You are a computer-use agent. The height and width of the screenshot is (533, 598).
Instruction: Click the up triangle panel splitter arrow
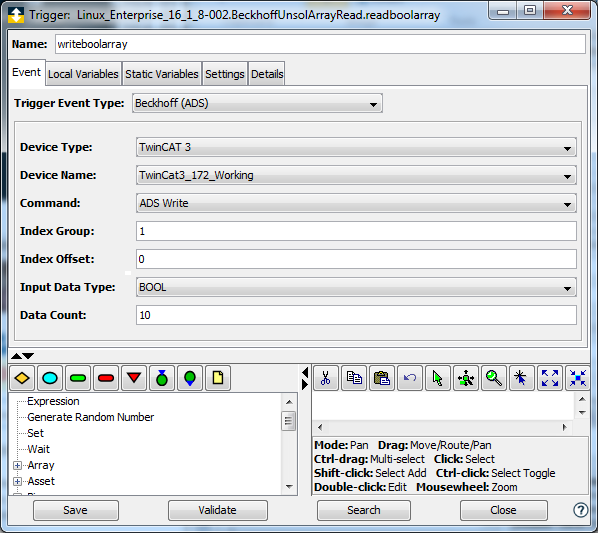pos(16,356)
